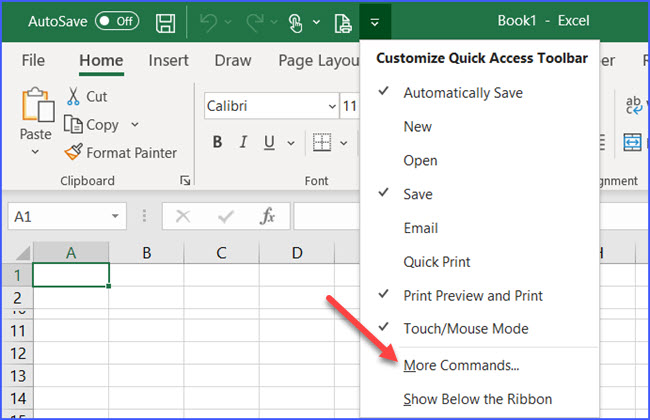Click the Paste clipboard icon

[38, 105]
